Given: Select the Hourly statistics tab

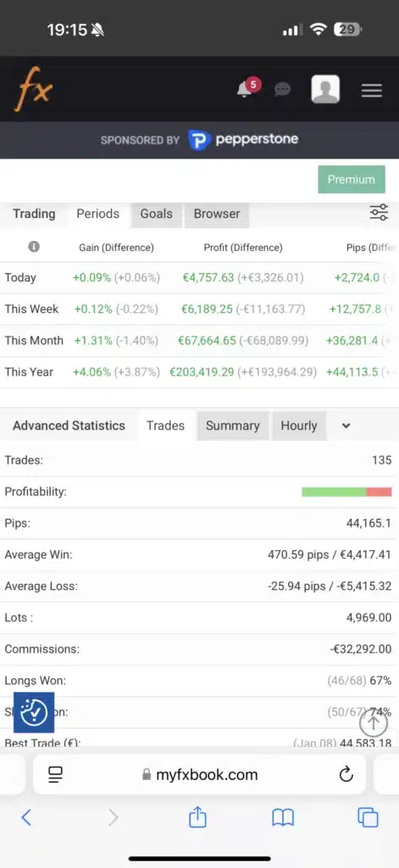Looking at the screenshot, I should [299, 426].
